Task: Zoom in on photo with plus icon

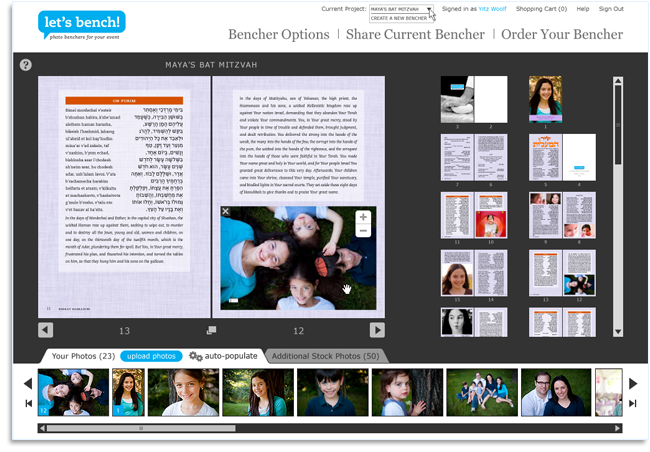Action: pyautogui.click(x=363, y=217)
